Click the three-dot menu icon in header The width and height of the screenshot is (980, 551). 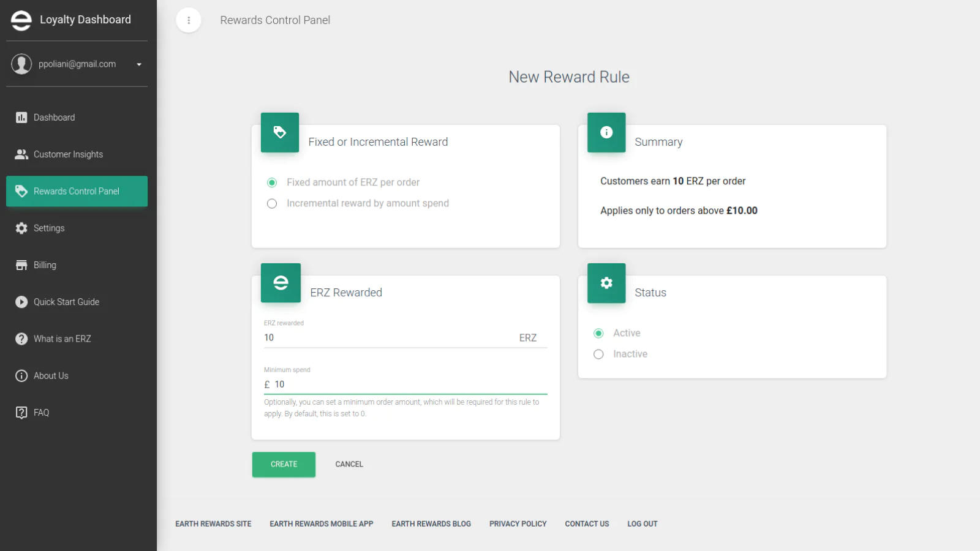click(189, 20)
